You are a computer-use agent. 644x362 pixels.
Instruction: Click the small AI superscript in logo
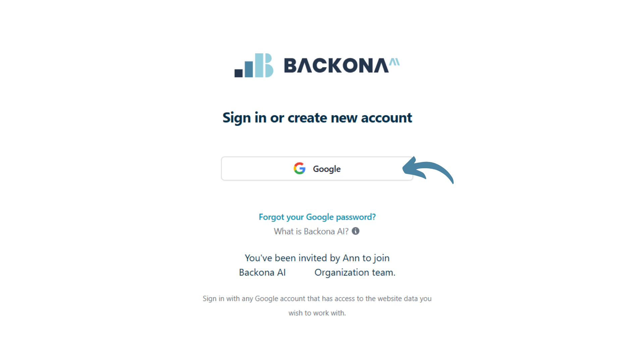click(x=394, y=62)
